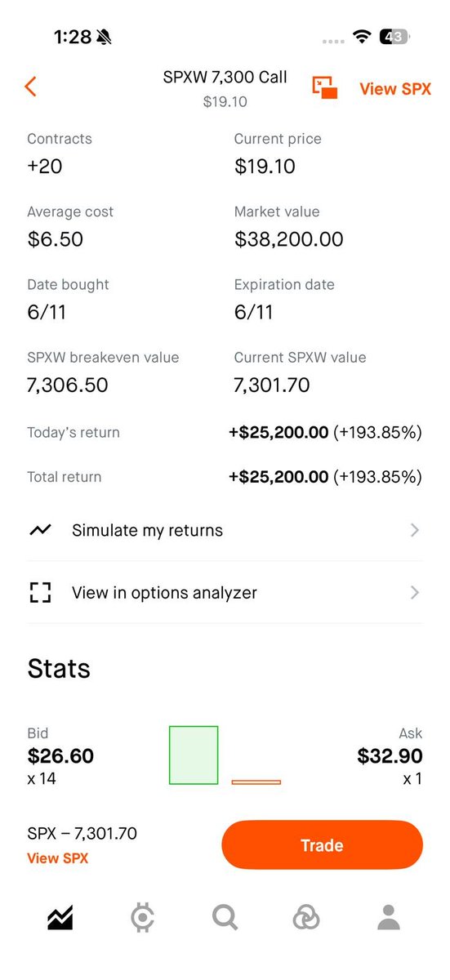Open the crypto tab icon in bottom bar
The width and height of the screenshot is (450, 980).
point(143,918)
